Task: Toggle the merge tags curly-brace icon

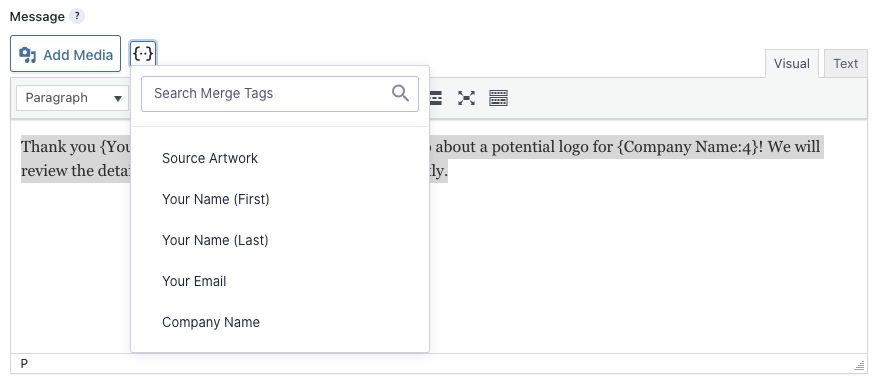Action: click(x=143, y=54)
